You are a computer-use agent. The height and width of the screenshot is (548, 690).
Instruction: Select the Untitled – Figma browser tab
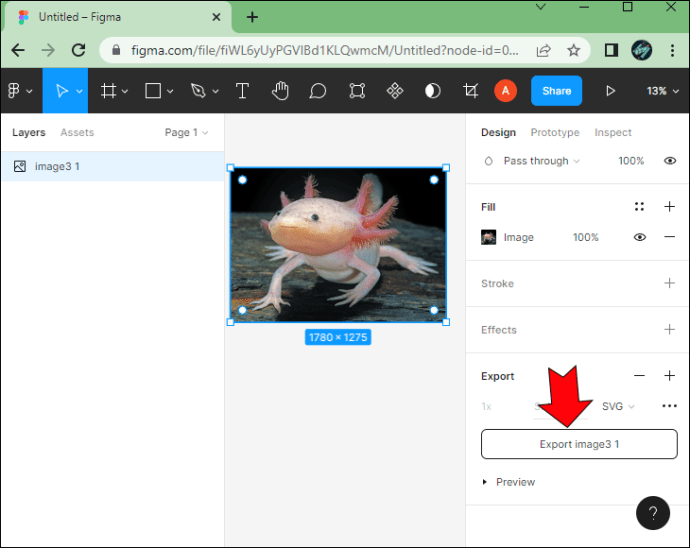click(117, 17)
